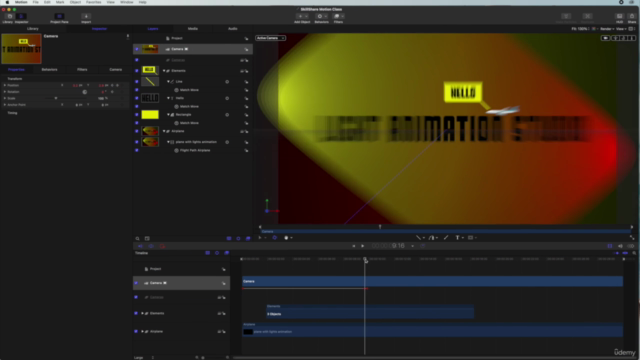Select the Text tool in canvas toolbar
Image resolution: width=640 pixels, height=360 pixels.
[458, 238]
